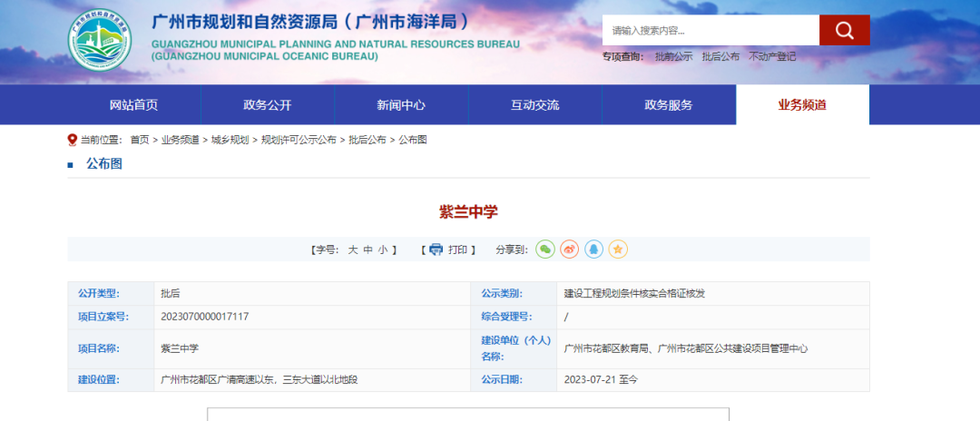This screenshot has height=421, width=980.
Task: Focus the 请输入搜索内容 search box
Action: (x=710, y=30)
